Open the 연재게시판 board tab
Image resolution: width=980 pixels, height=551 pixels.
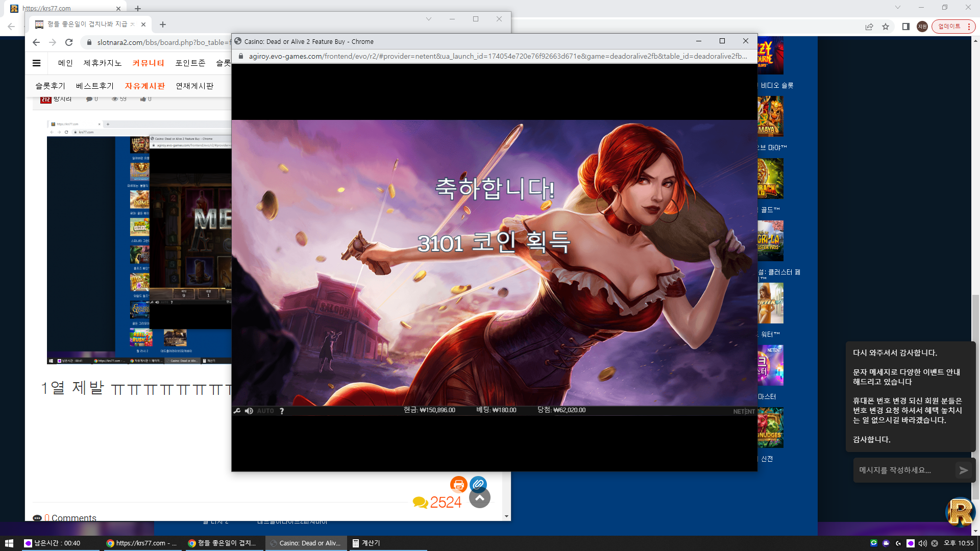(x=194, y=86)
